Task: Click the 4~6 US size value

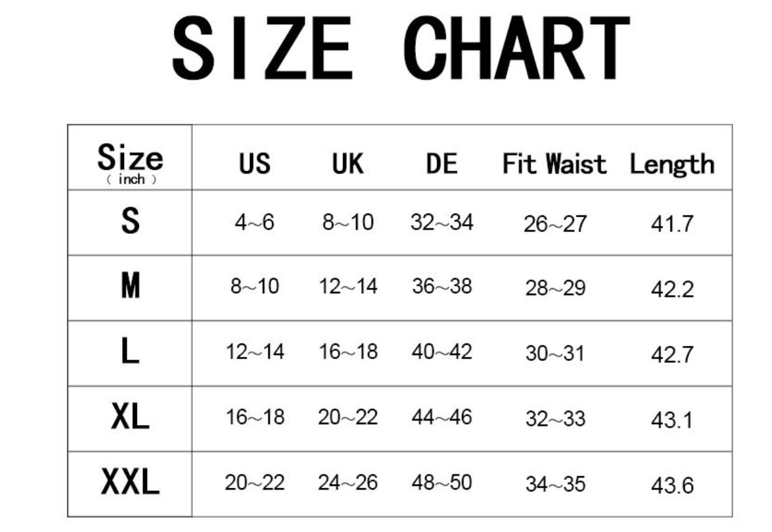Action: [x=255, y=222]
